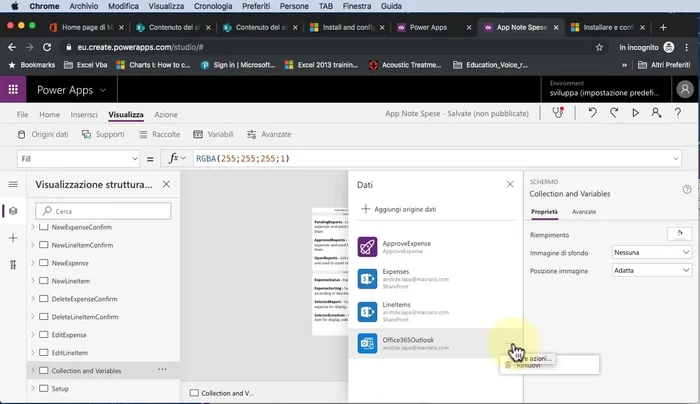
Task: Open the Riempimento fill color picker
Action: tap(678, 234)
